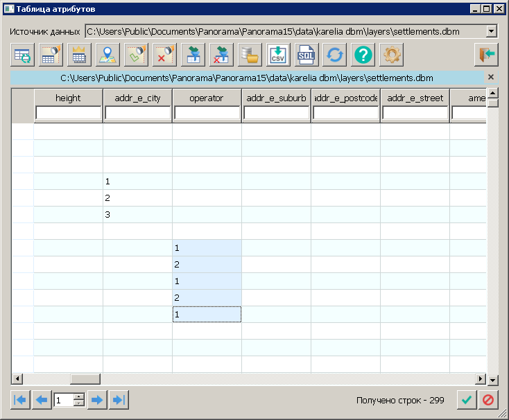Screen dimensions: 509x420
Task: Click the database folder icon
Action: 250,54
